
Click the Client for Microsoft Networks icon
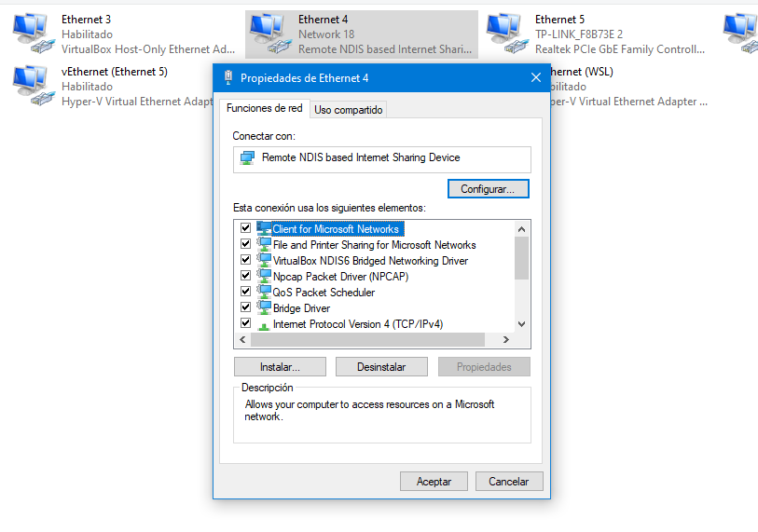[264, 228]
